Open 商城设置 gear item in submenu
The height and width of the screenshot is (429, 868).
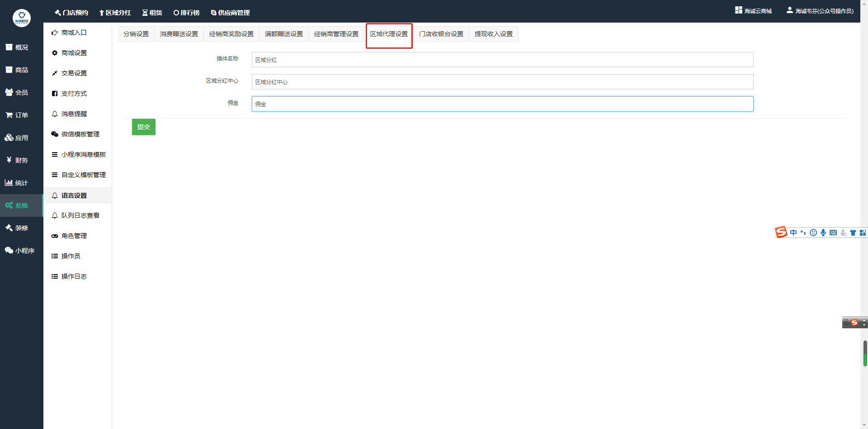click(x=69, y=53)
